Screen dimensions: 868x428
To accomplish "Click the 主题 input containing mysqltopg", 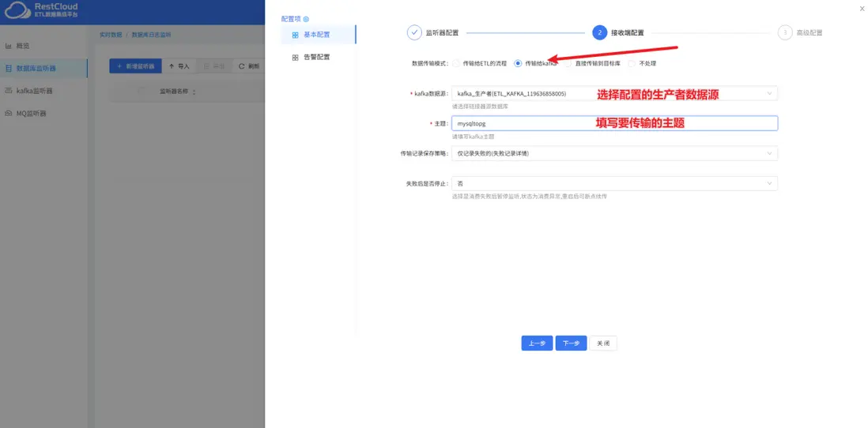I will 614,123.
